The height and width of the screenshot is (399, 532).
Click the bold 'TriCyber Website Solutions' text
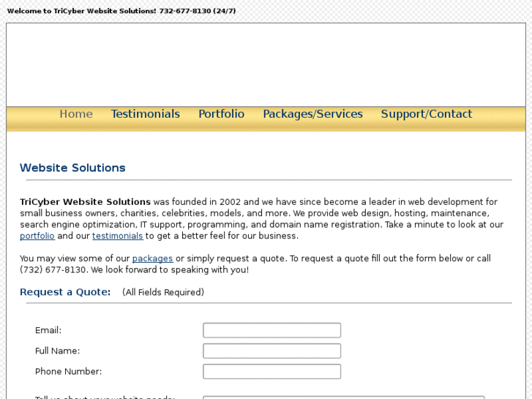[x=85, y=202]
